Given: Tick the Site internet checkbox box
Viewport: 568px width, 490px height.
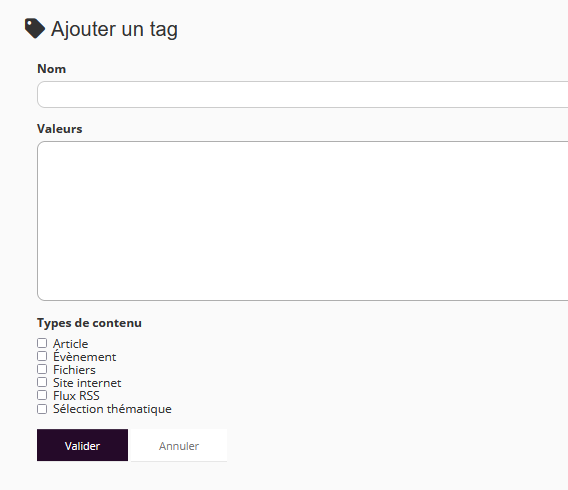Looking at the screenshot, I should pos(42,382).
